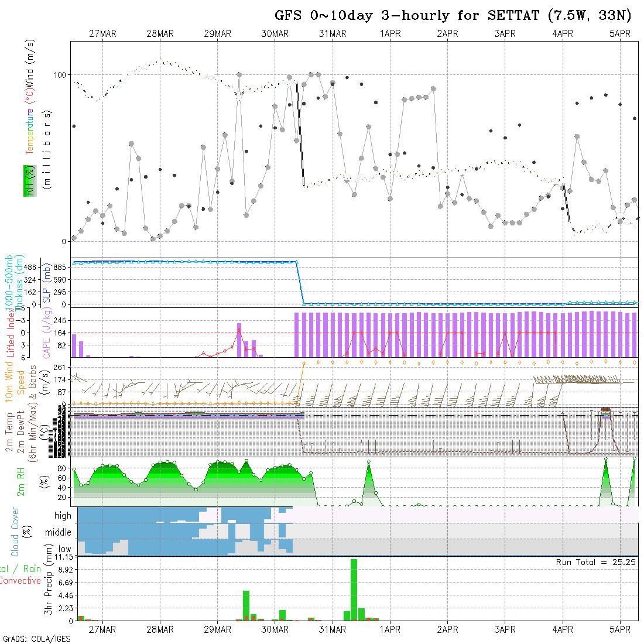Click the tallest purple CAPE bar on 29MAR
644x644 pixels.
239,340
